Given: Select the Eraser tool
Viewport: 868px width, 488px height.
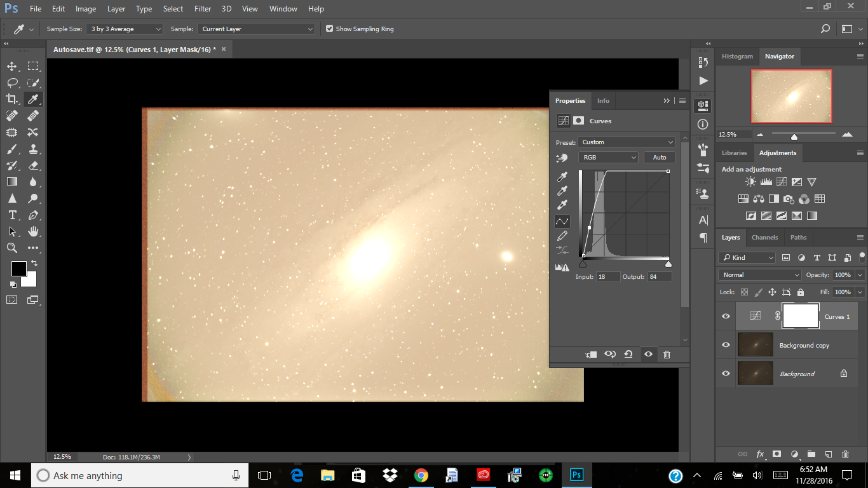Looking at the screenshot, I should click(x=33, y=165).
